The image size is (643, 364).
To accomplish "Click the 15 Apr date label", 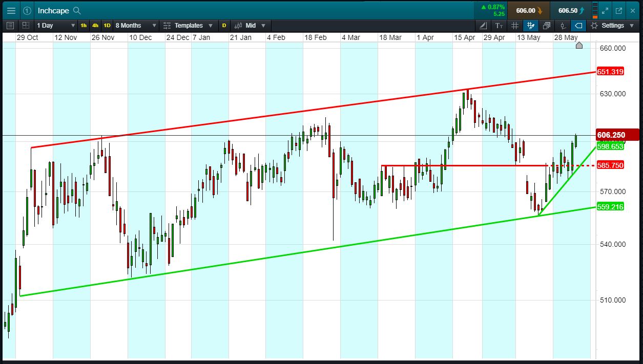I will pos(465,37).
